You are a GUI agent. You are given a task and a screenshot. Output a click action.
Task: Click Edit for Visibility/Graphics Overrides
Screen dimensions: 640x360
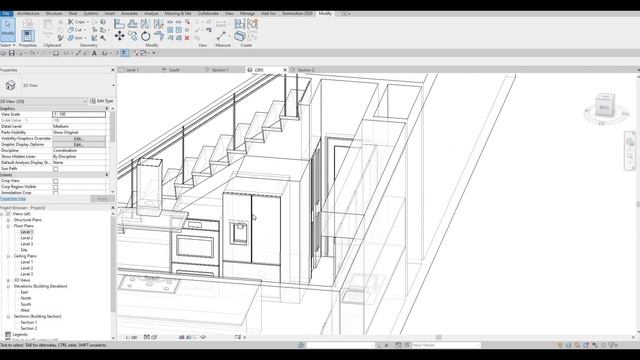[x=79, y=139]
